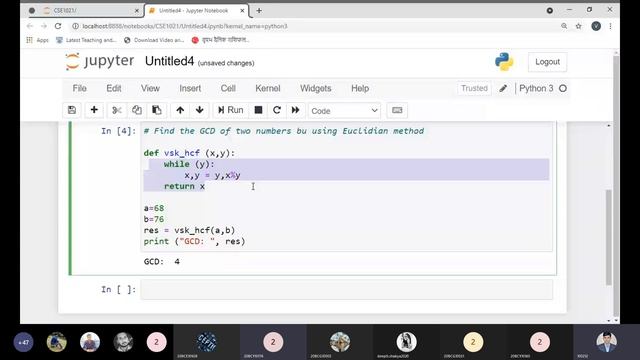640x360 pixels.
Task: Open the command palette keyboard icon
Action: click(397, 110)
